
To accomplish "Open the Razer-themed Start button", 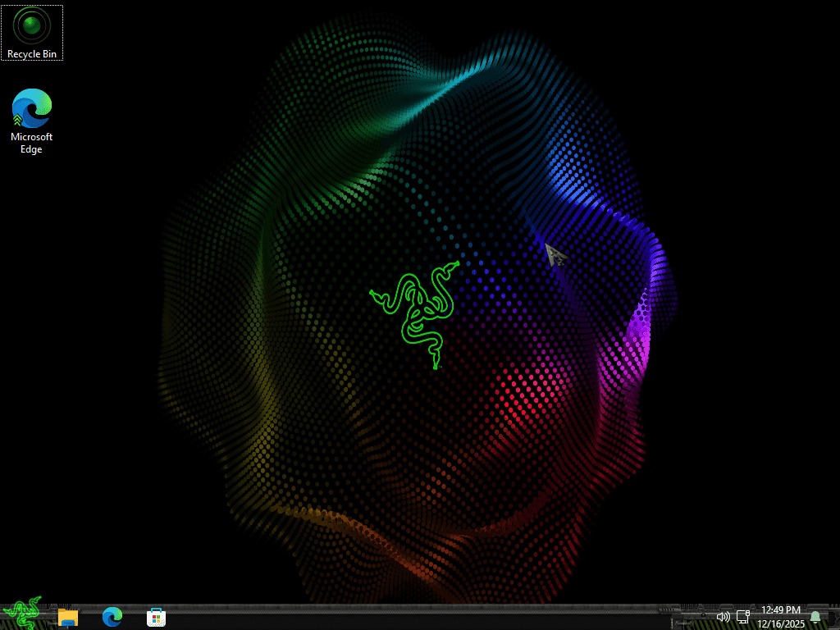I will tap(22, 614).
